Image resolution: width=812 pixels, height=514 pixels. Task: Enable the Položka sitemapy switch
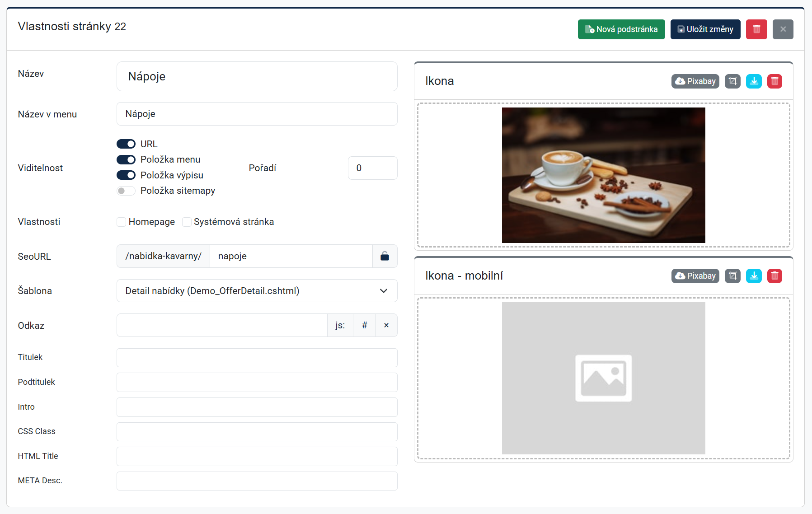[x=126, y=191]
